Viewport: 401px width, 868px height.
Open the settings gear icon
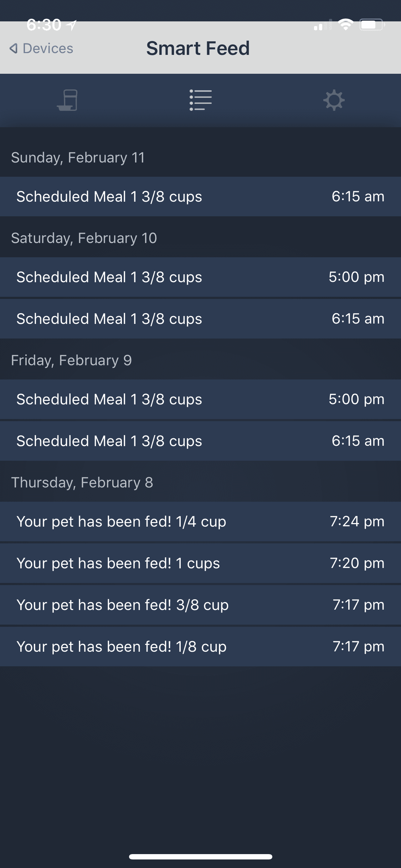click(334, 100)
